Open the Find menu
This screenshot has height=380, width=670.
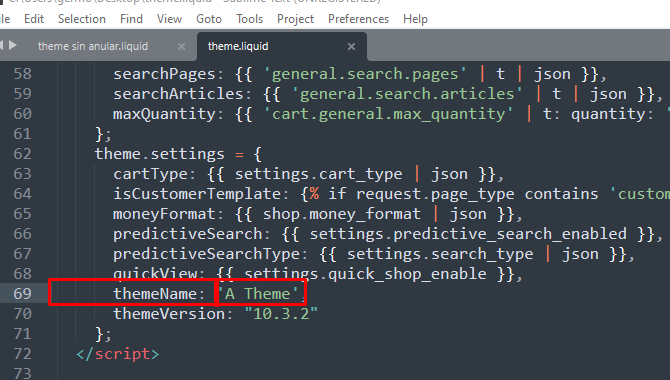point(131,19)
